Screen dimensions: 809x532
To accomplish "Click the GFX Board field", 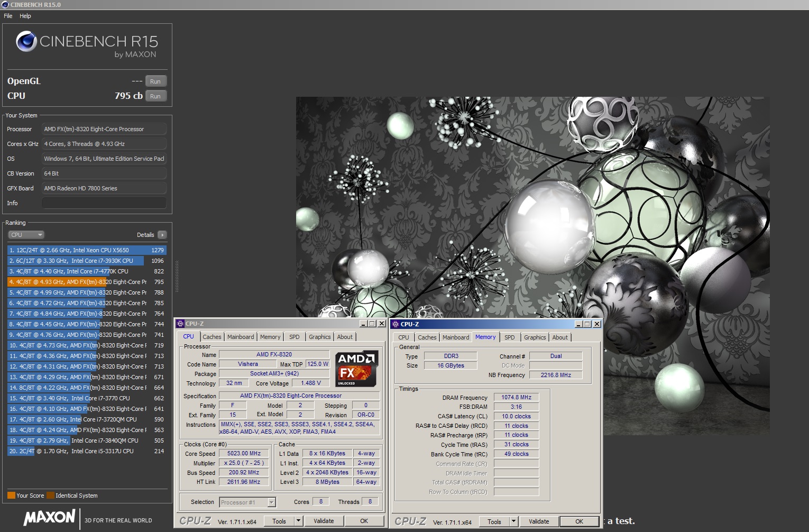I will point(104,188).
